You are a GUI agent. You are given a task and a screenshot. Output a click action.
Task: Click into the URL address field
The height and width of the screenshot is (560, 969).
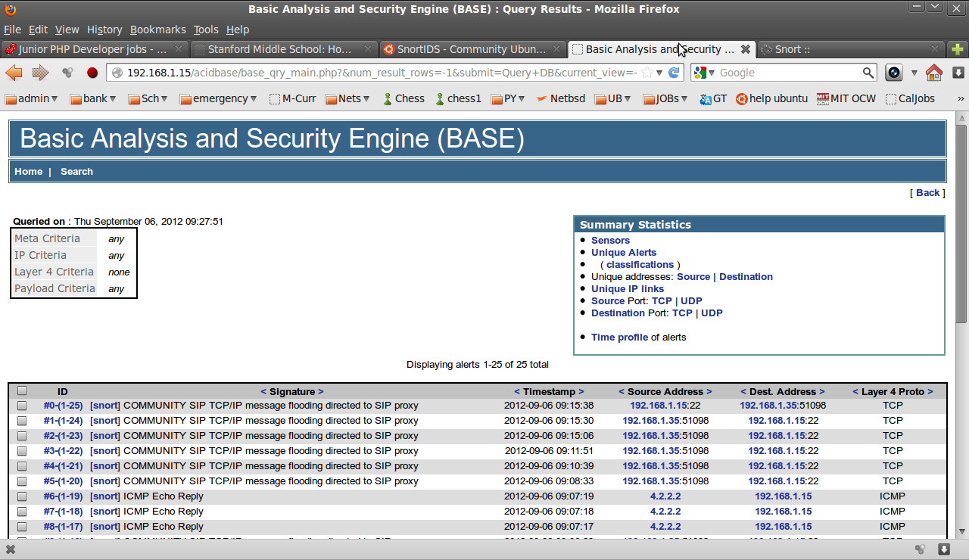379,73
